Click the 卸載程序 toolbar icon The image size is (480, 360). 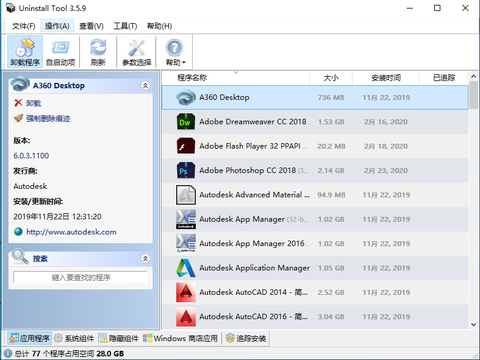(25, 52)
